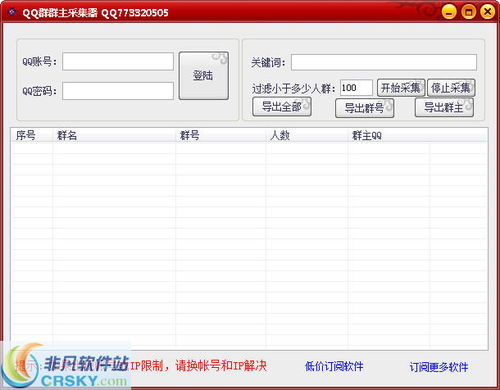Focus the QQ密码 password input field
Viewport: 500px width, 390px height.
(118, 91)
